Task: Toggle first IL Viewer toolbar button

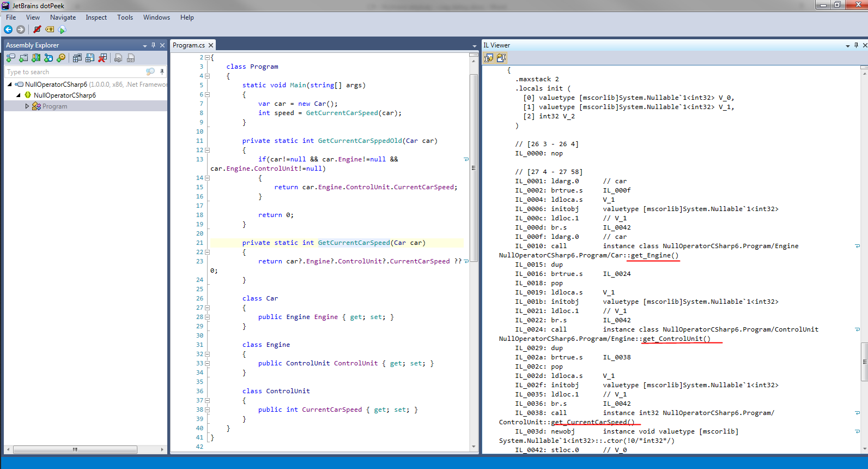Action: 489,58
